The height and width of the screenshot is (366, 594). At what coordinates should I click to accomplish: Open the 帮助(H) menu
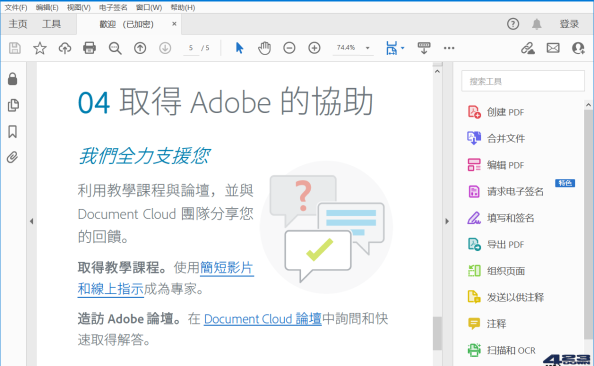tap(183, 8)
